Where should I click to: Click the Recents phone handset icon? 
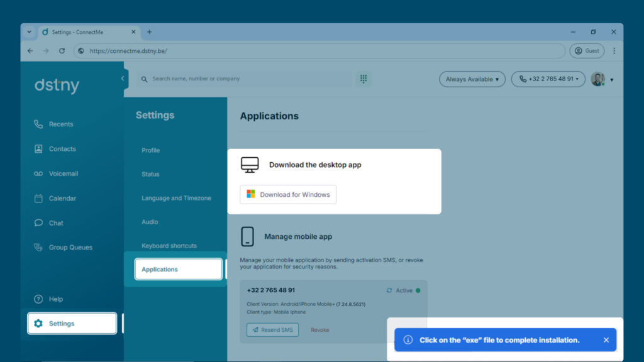click(x=38, y=124)
